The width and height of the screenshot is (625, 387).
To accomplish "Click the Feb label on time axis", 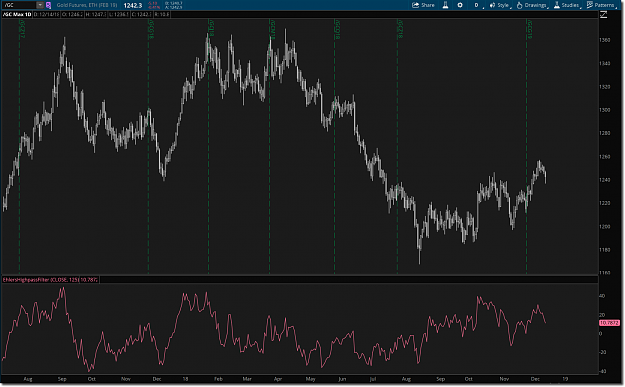I will coord(218,379).
